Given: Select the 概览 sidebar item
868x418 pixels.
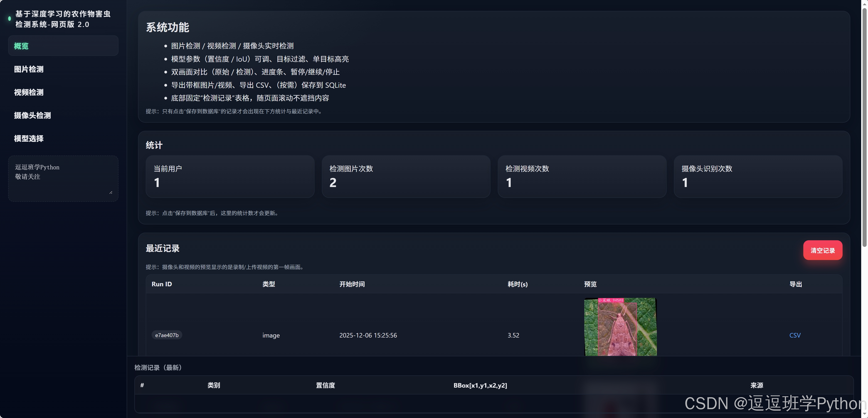Looking at the screenshot, I should [63, 46].
